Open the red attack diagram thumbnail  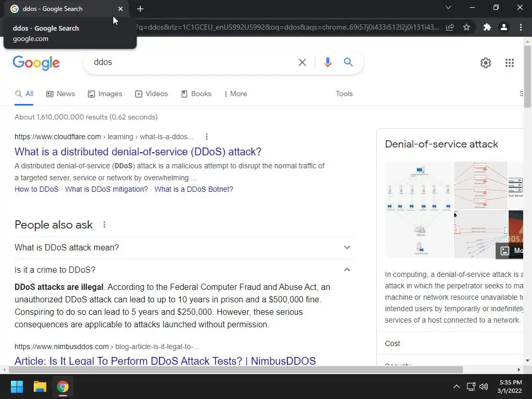click(x=481, y=185)
